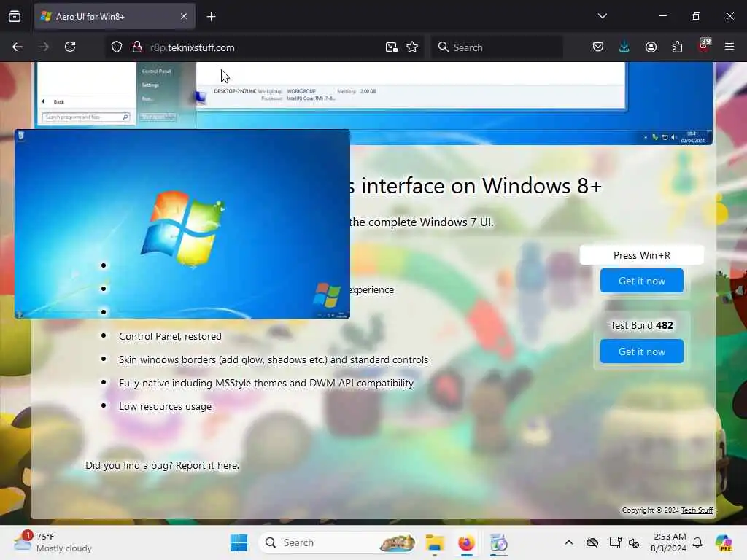Click 'Skin windows borders' list item
747x560 pixels.
274,359
